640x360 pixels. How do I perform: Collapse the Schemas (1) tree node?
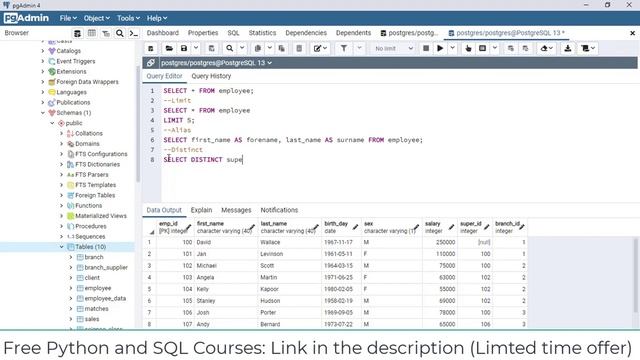coord(43,113)
